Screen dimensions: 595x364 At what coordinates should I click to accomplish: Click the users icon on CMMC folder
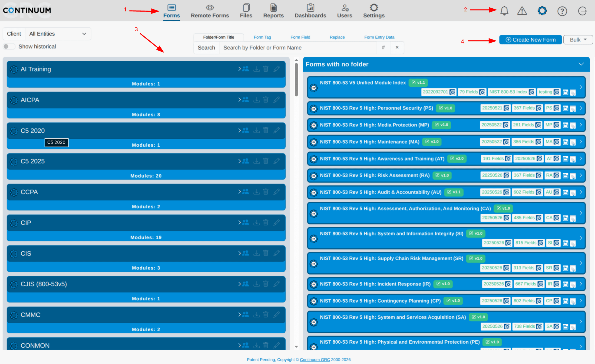(246, 314)
